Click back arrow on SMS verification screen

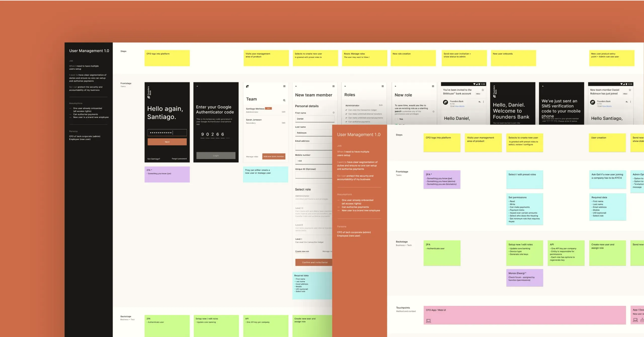point(543,86)
